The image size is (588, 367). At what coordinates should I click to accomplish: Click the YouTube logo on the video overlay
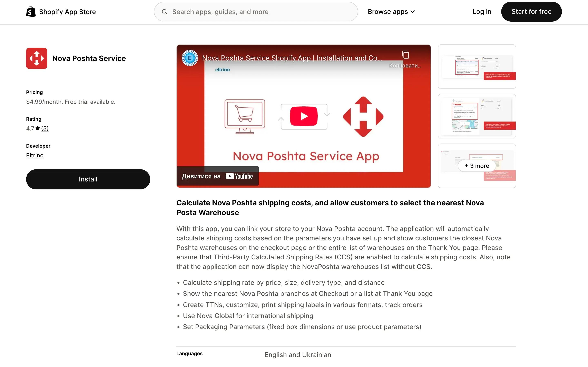239,176
